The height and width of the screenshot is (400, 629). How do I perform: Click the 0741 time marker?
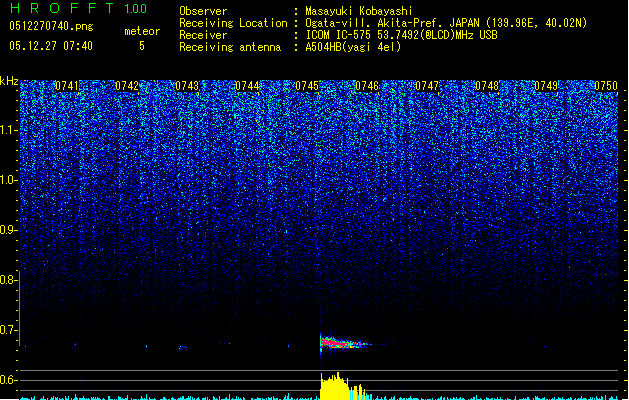(x=67, y=86)
